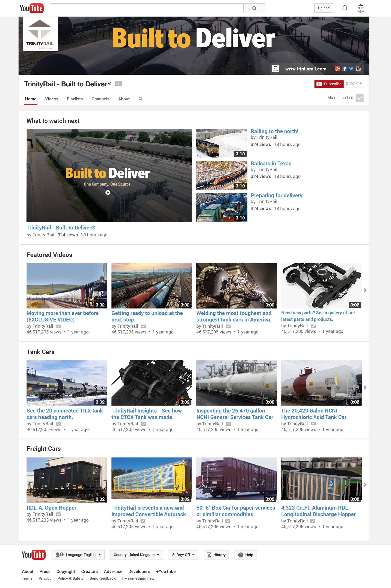Open the www.trinityrail.com link

click(306, 69)
